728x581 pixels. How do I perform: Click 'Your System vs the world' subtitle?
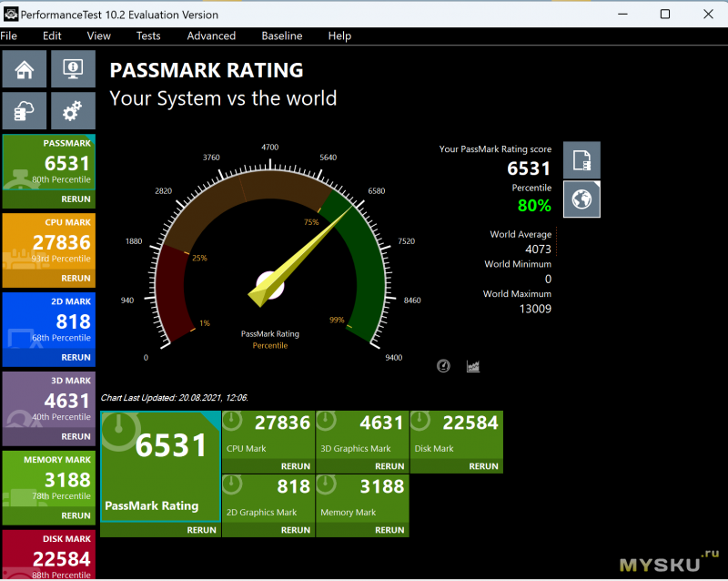point(223,98)
